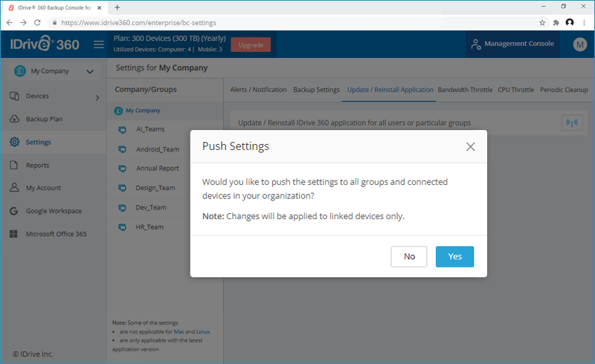Screen dimensions: 595x364
Task: Click the remote push broadcast icon
Action: [x=572, y=123]
